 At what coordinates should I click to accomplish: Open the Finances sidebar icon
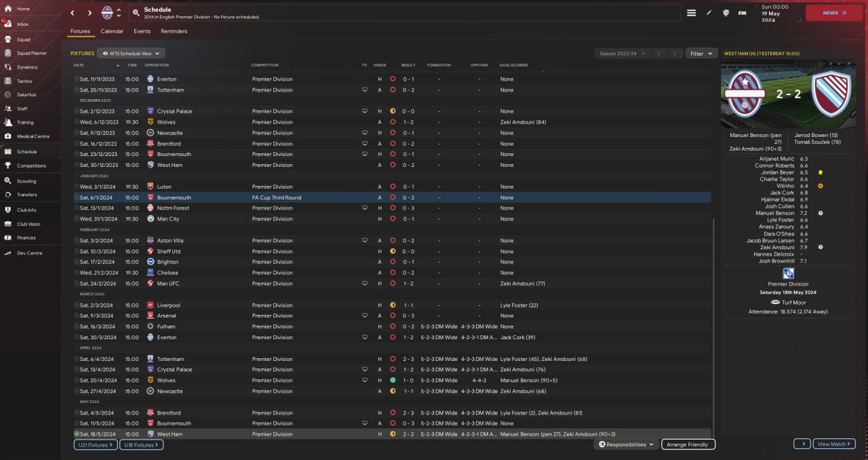point(7,237)
